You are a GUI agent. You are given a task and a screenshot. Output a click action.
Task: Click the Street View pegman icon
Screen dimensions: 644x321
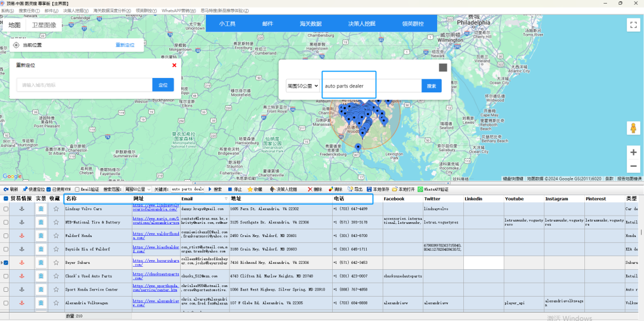point(633,128)
